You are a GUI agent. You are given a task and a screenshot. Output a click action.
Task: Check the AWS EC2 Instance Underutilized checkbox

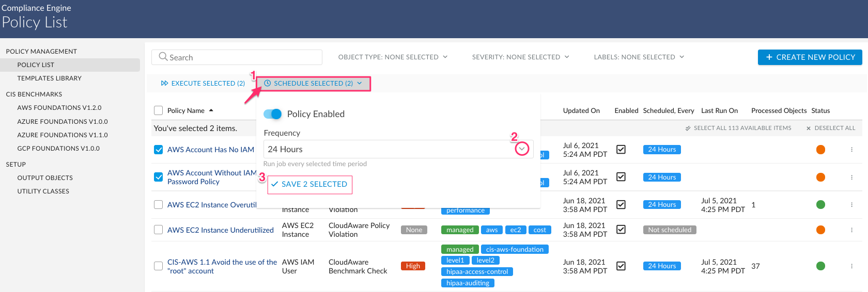[x=159, y=230]
